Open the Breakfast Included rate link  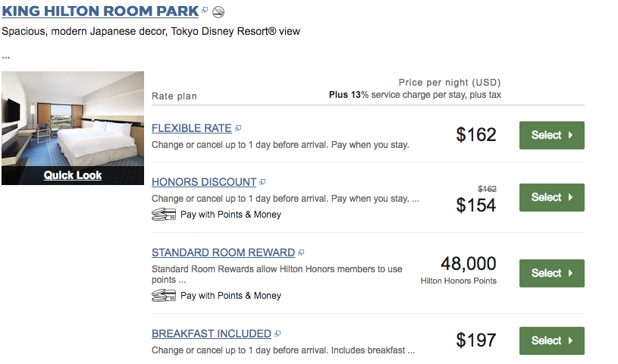coord(211,334)
